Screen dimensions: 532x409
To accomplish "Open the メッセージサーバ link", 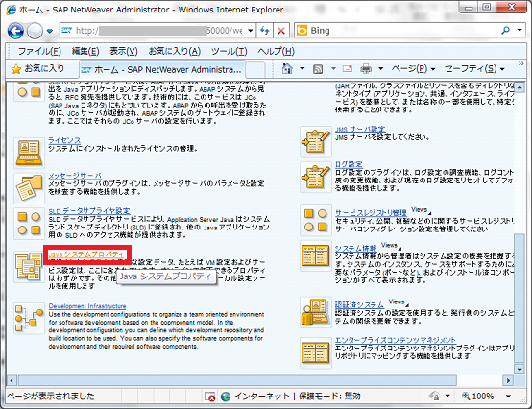I will click(x=75, y=176).
